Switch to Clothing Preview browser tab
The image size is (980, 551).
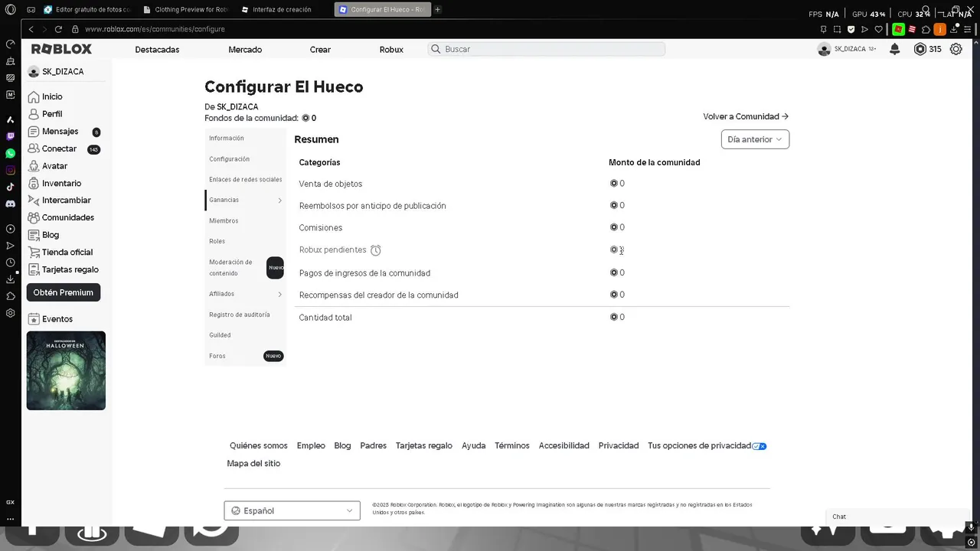[185, 9]
